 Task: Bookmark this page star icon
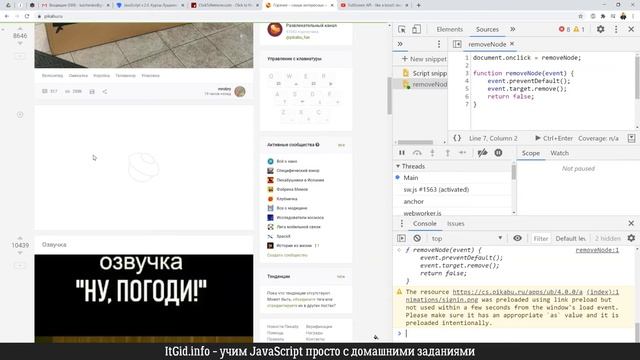[580, 16]
